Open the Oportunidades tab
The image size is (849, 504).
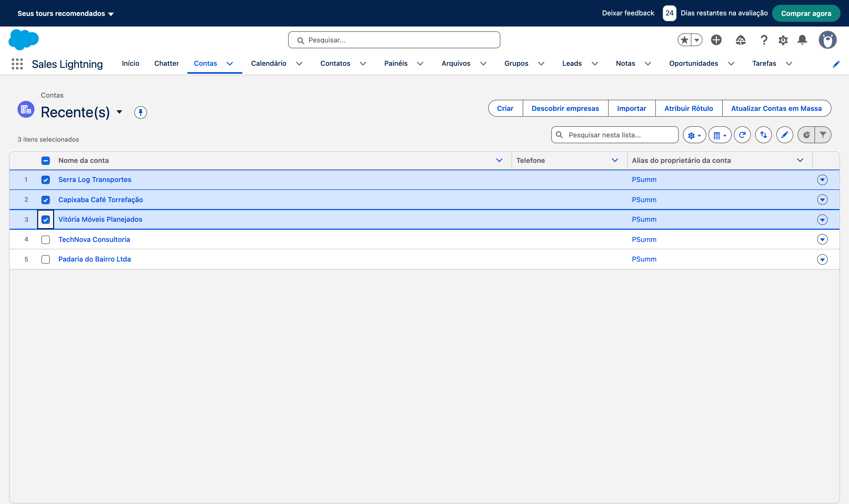pos(694,63)
